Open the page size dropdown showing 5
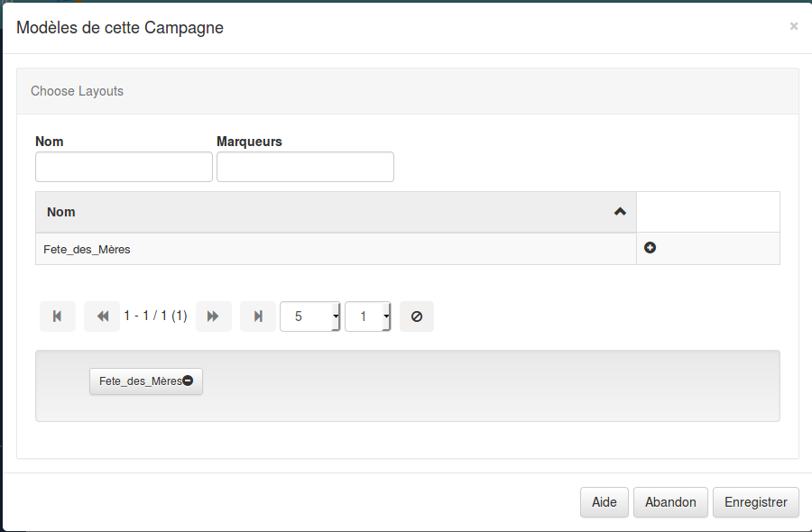Image resolution: width=812 pixels, height=532 pixels. pos(310,316)
